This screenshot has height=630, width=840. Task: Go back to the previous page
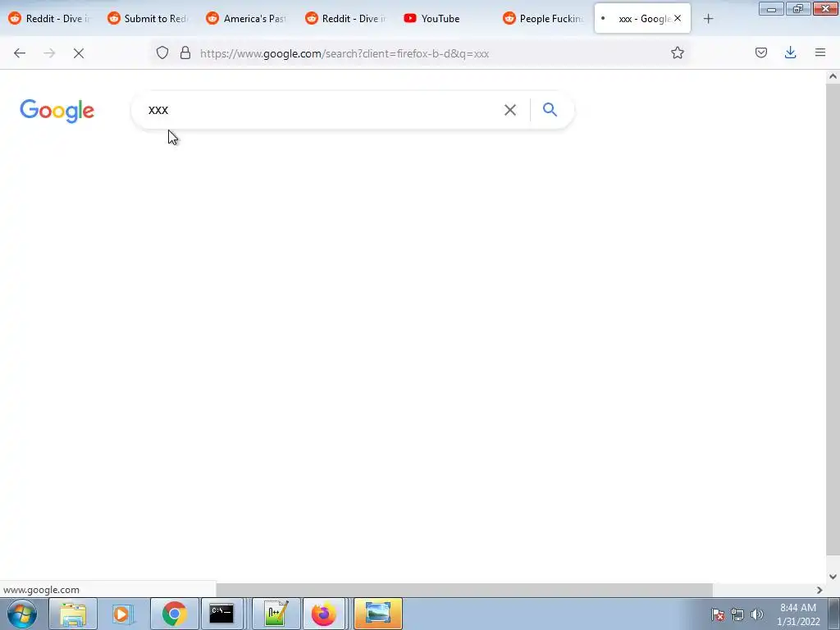pos(20,53)
